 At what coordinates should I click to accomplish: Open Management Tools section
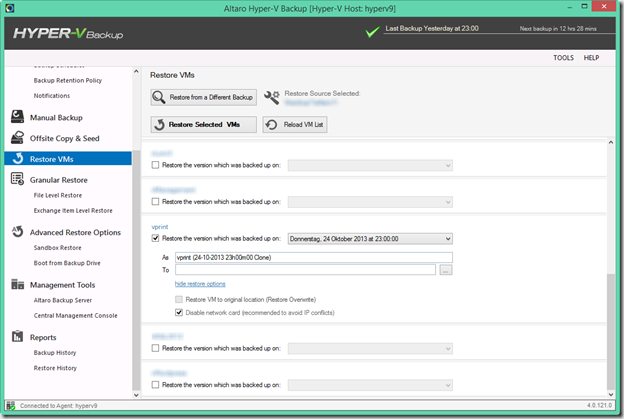point(62,285)
